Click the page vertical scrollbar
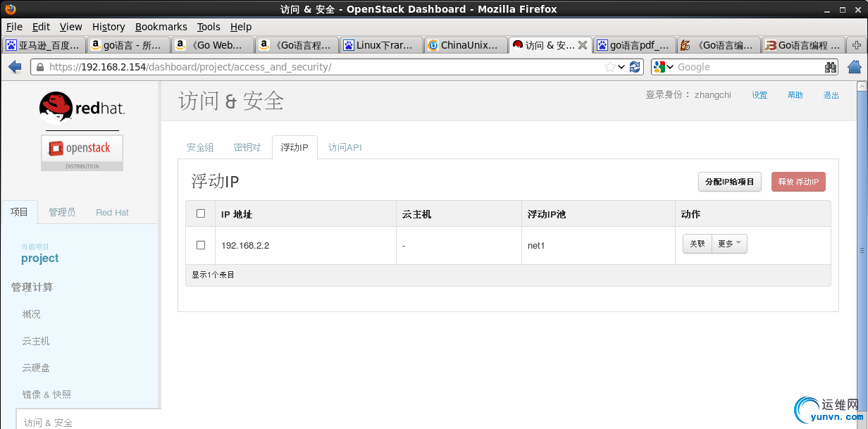 click(862, 250)
